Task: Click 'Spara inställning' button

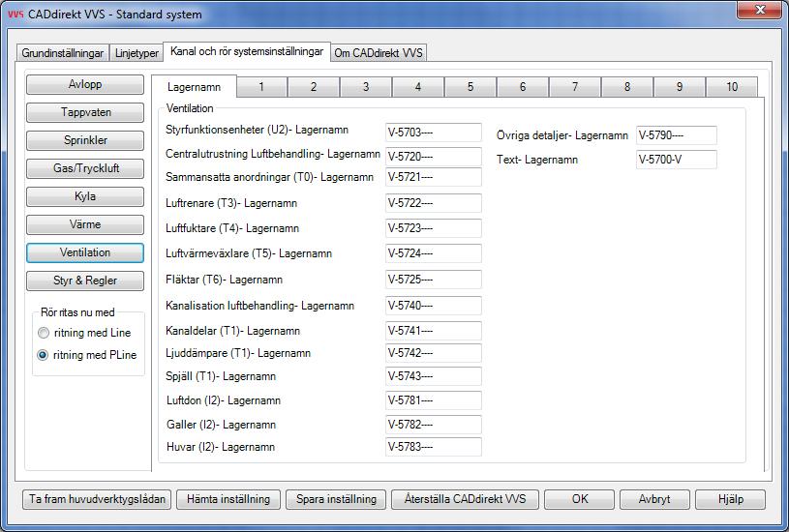Action: pos(336,499)
